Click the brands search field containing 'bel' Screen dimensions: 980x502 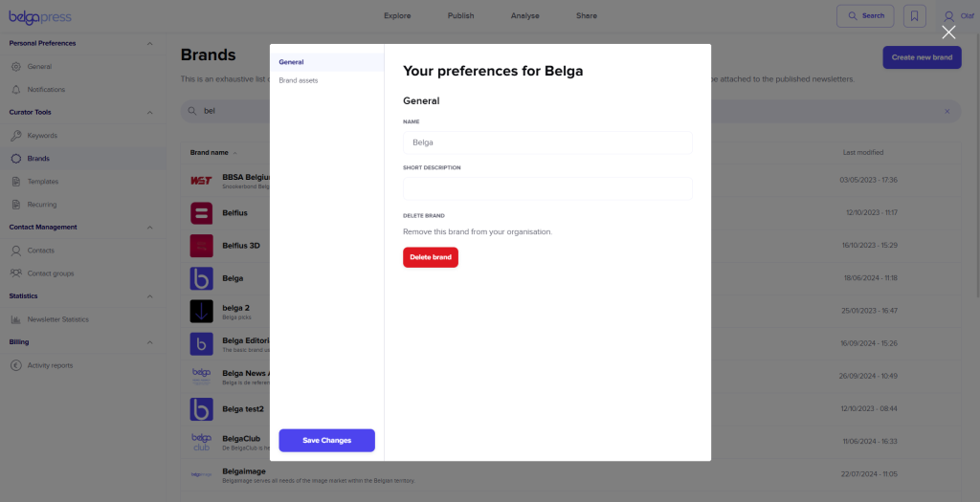click(x=570, y=111)
